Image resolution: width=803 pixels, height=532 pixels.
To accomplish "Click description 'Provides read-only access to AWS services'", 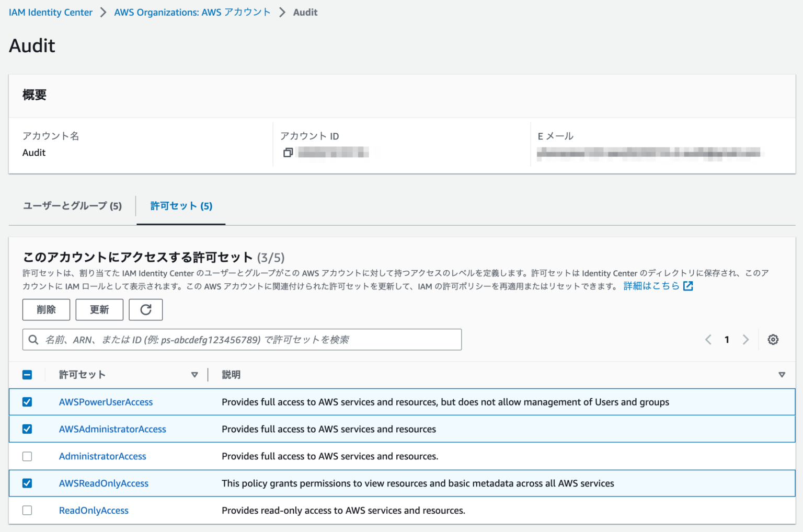I will click(343, 511).
